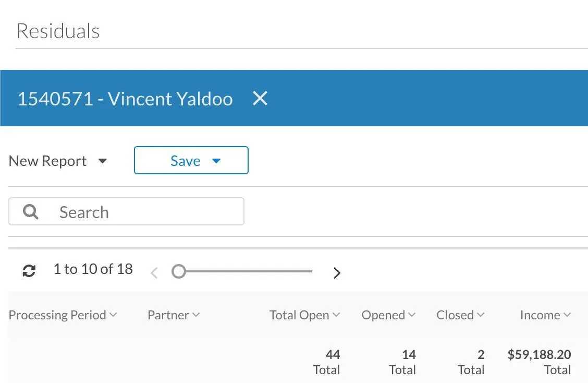Click the Residuals page heading
The width and height of the screenshot is (588, 383).
58,31
